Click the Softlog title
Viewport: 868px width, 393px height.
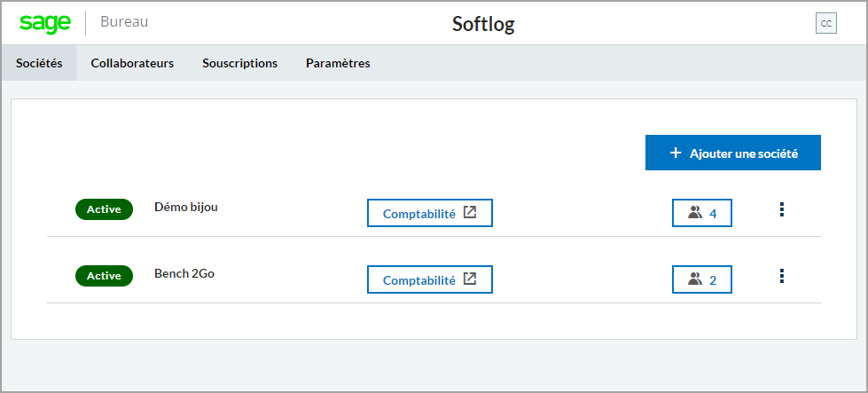point(483,24)
